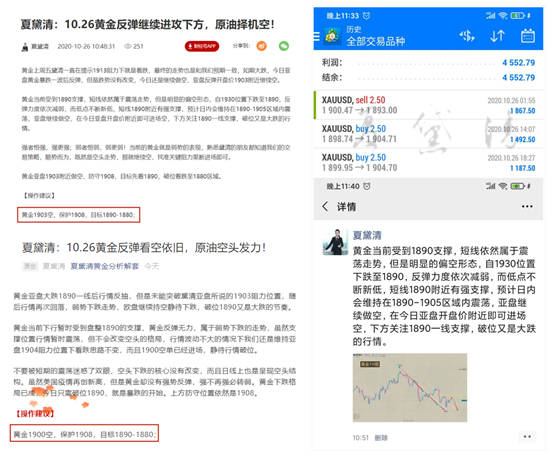Open the three-dot menu in 详情 header

[x=527, y=206]
